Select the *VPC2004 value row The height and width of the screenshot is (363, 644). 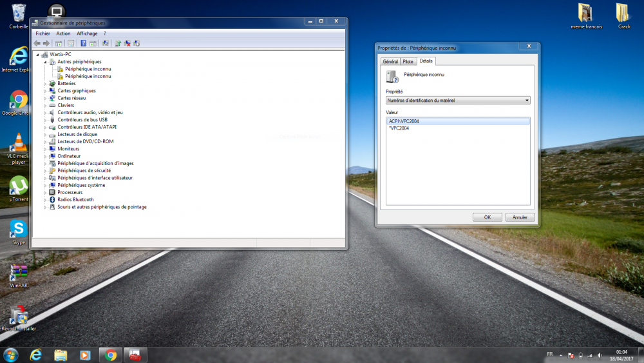(458, 128)
